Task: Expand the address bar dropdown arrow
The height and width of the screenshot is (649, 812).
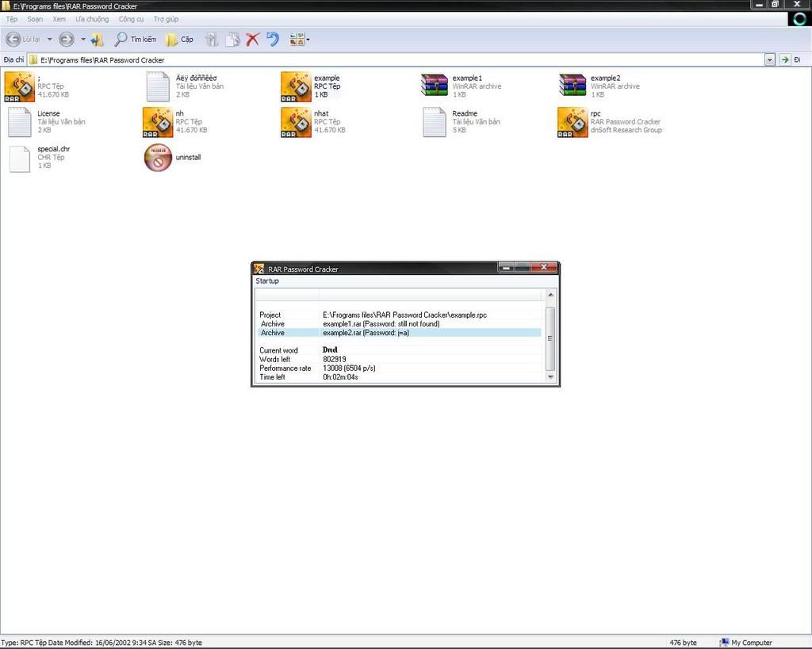Action: pyautogui.click(x=769, y=60)
